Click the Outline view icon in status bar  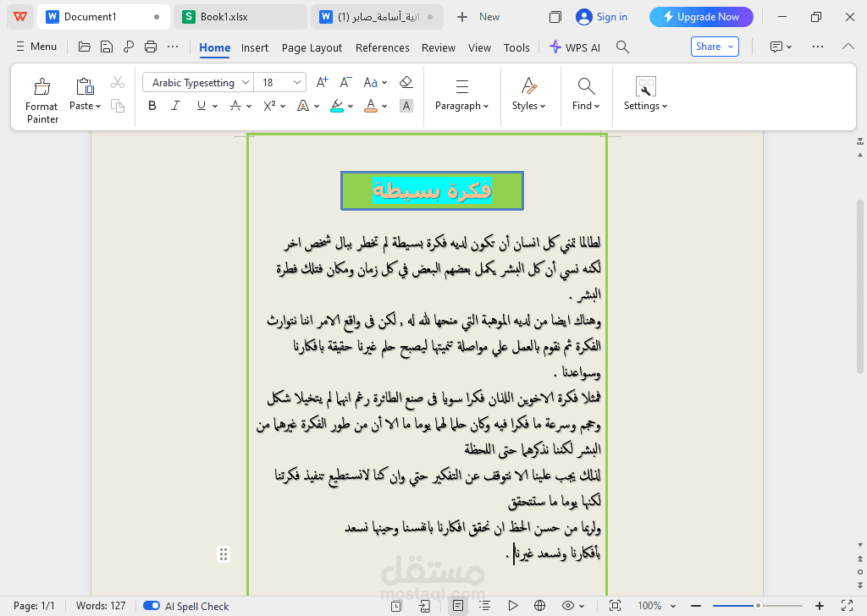(x=485, y=606)
